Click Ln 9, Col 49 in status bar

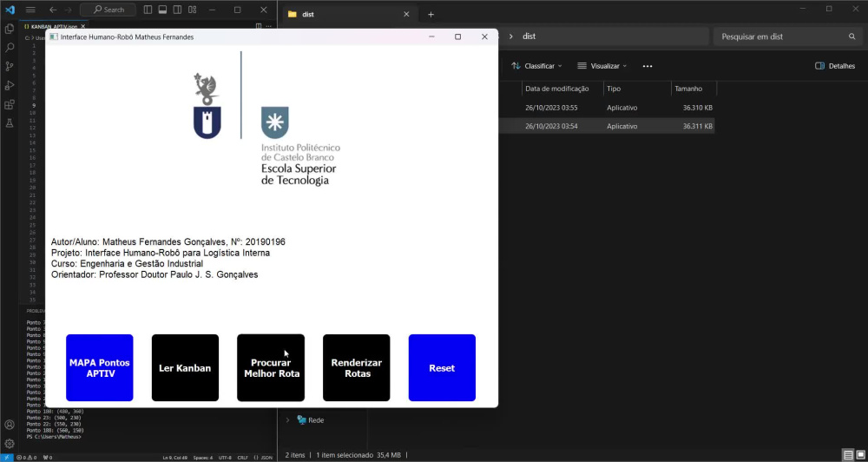click(x=174, y=458)
